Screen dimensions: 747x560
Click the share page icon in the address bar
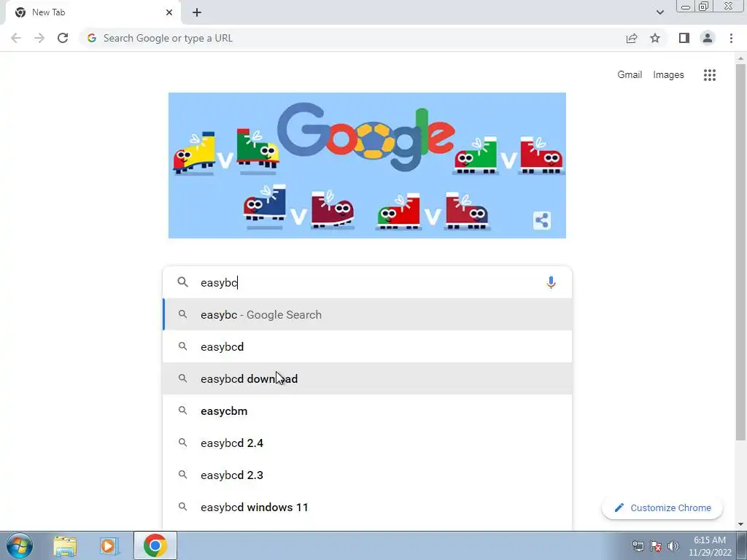tap(632, 38)
